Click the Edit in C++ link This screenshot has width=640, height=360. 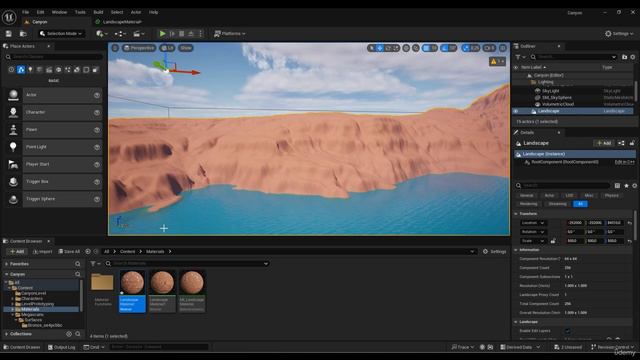tap(625, 162)
